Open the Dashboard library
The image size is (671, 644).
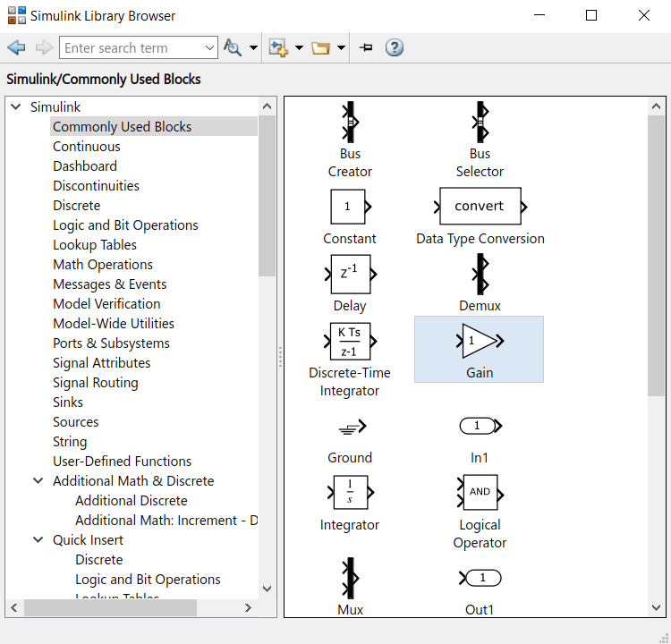[x=85, y=165]
